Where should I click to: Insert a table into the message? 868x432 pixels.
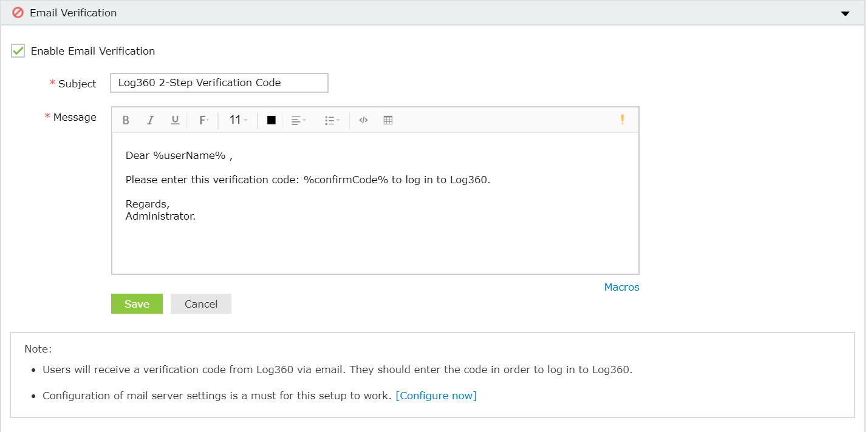pos(387,120)
